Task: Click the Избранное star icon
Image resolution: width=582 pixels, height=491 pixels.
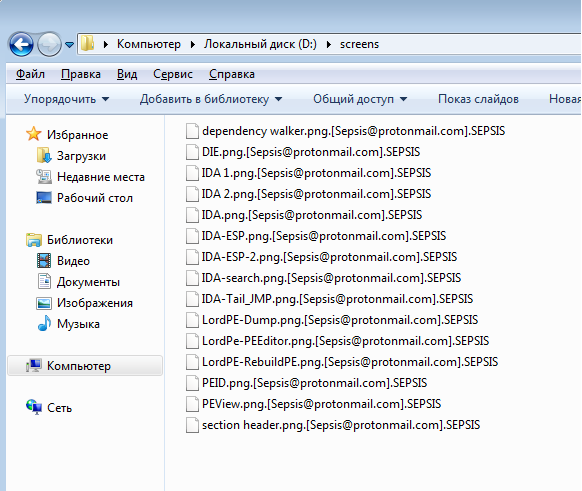Action: (x=33, y=134)
